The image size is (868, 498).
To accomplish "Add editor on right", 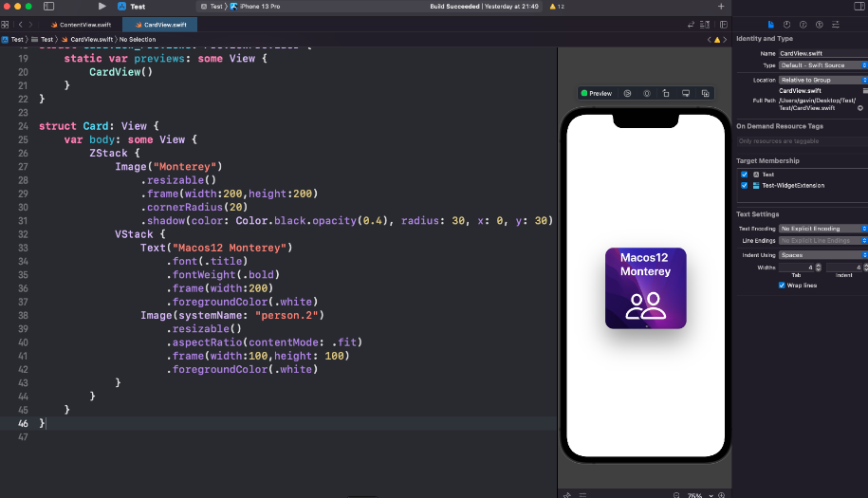I will click(724, 25).
